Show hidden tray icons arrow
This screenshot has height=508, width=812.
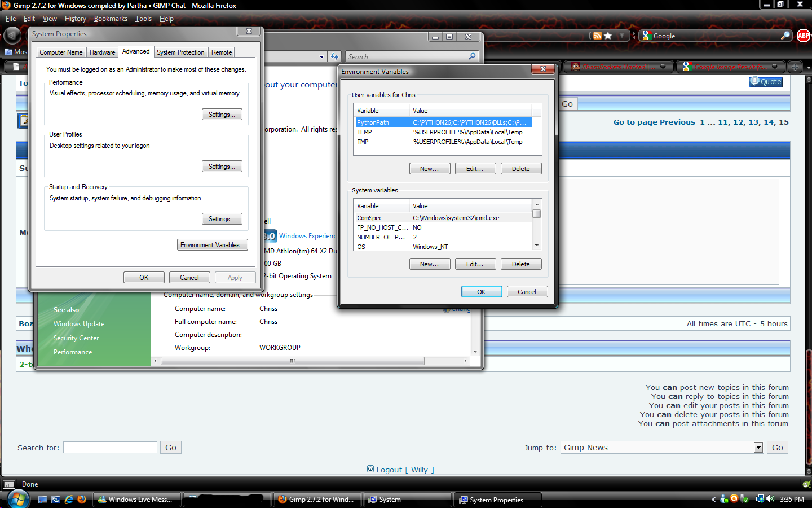713,500
